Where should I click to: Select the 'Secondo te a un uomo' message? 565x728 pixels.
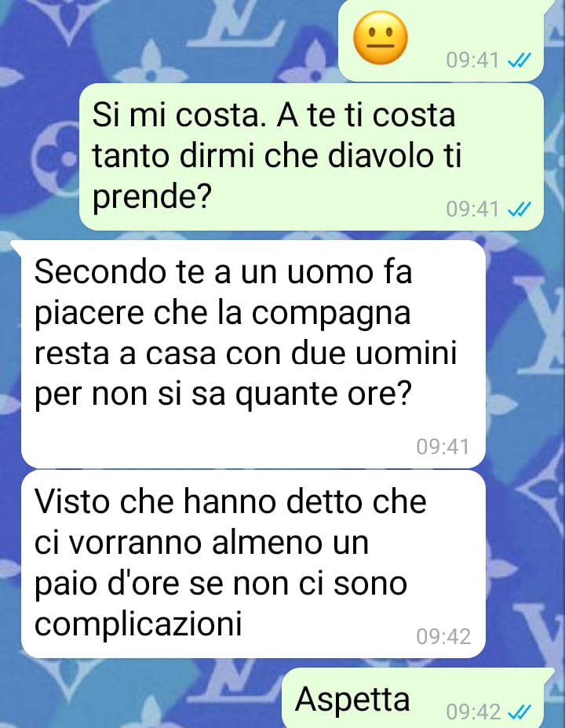coord(253,355)
